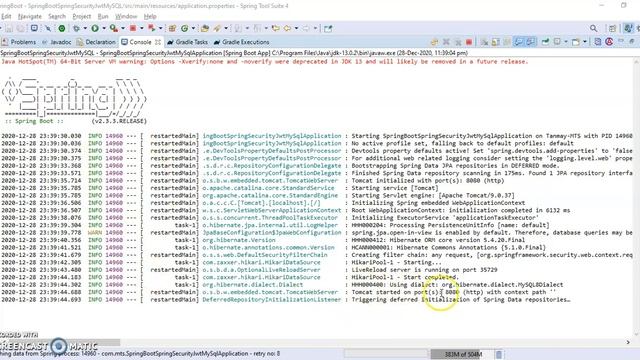Click the 'Tomcat started on port(s): 8080' log line
Screen dimensions: 640x360
click(x=278, y=292)
